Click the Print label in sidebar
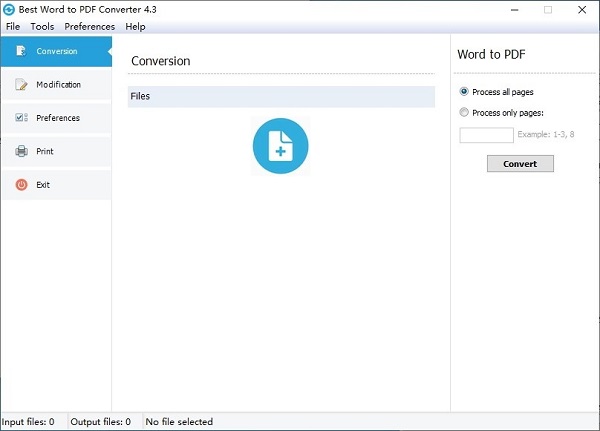Image resolution: width=600 pixels, height=431 pixels. [x=45, y=151]
